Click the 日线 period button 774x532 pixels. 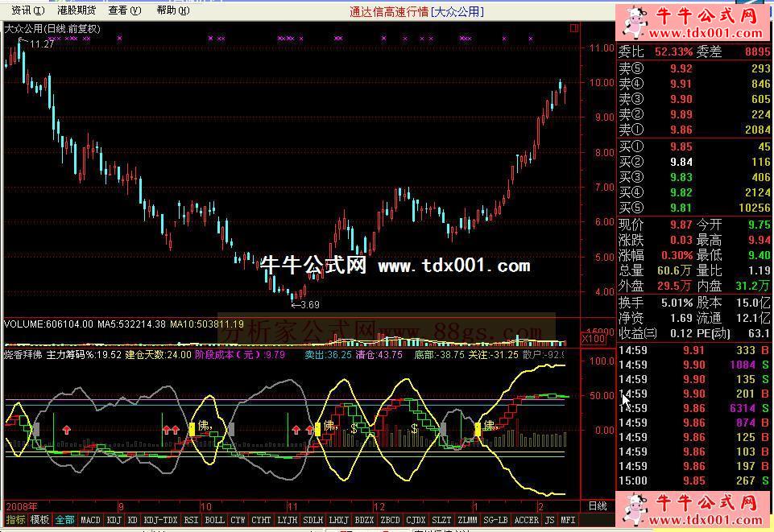(x=598, y=506)
